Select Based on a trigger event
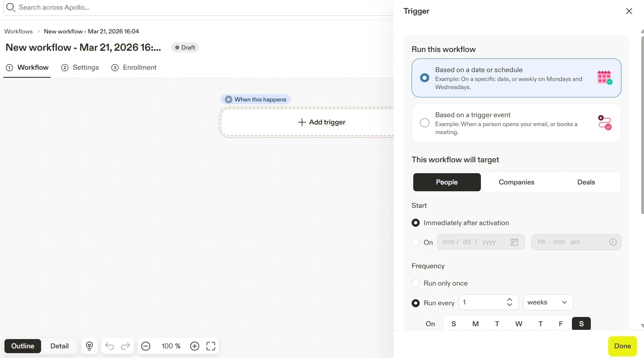The width and height of the screenshot is (644, 358). 425,123
